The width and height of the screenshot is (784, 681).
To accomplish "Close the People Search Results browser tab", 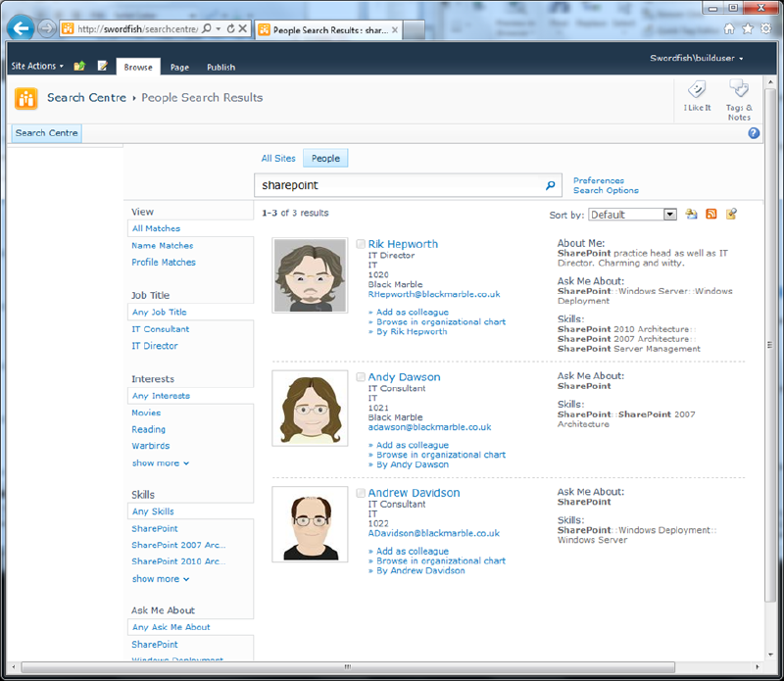I will pyautogui.click(x=395, y=30).
